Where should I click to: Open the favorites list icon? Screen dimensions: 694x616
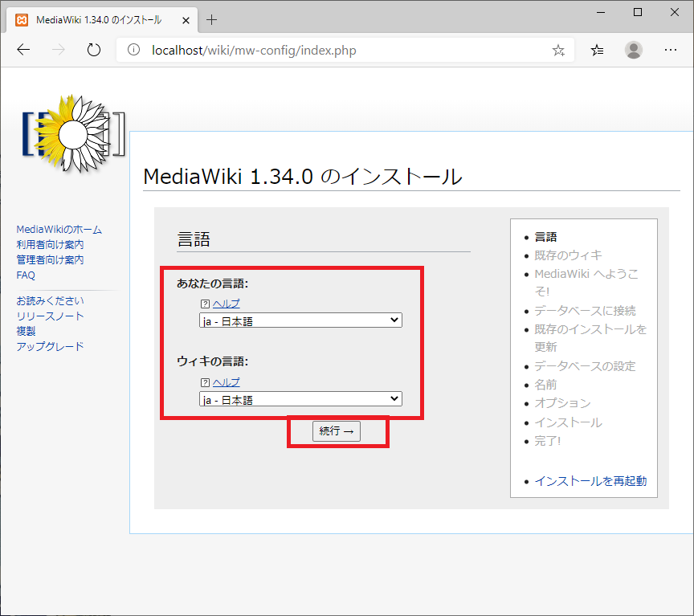[597, 51]
